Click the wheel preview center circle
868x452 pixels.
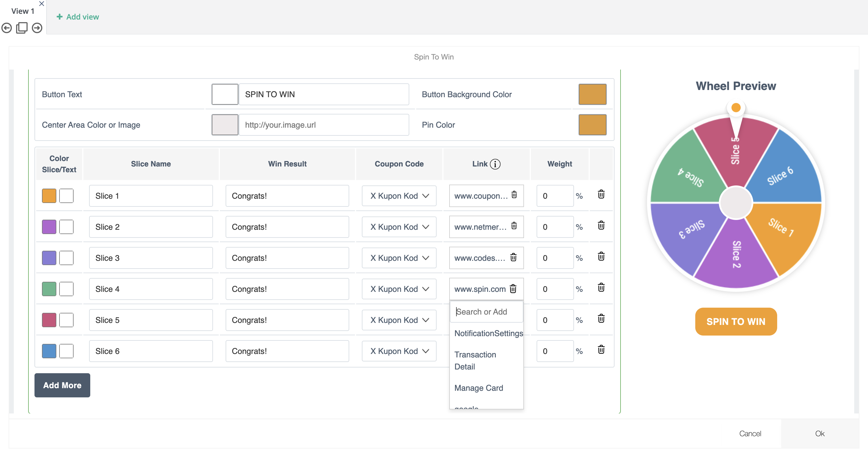[x=736, y=203]
